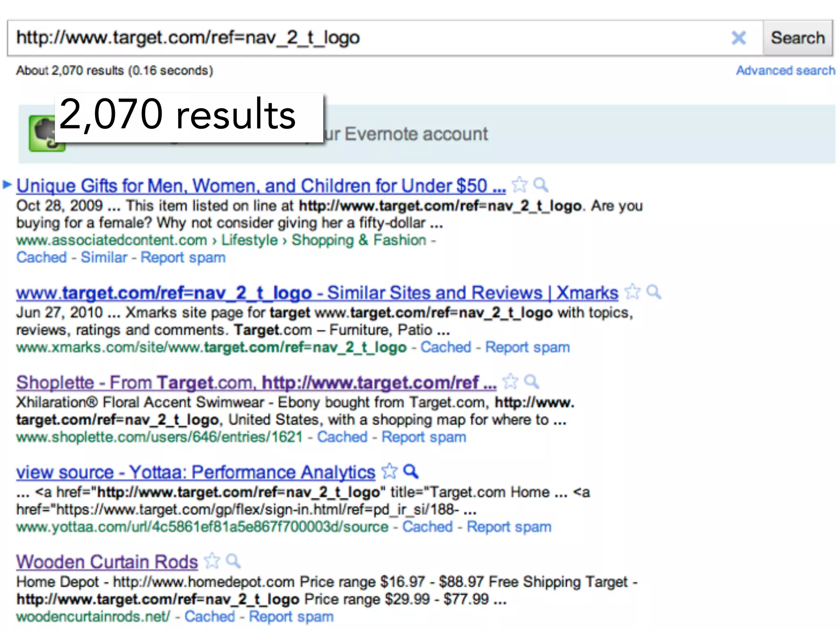Open the Xmarks Similar Sites and Reviews result

pyautogui.click(x=317, y=293)
